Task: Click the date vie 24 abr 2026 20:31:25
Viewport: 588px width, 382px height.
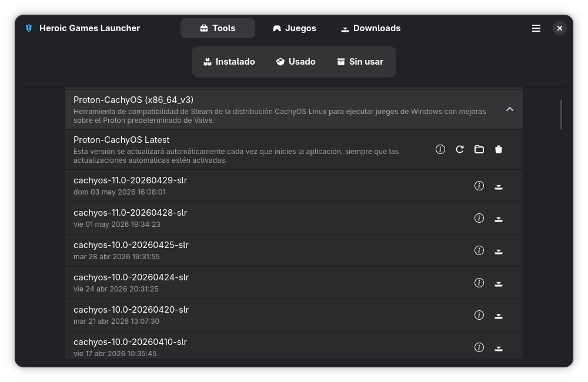Action: tap(116, 289)
